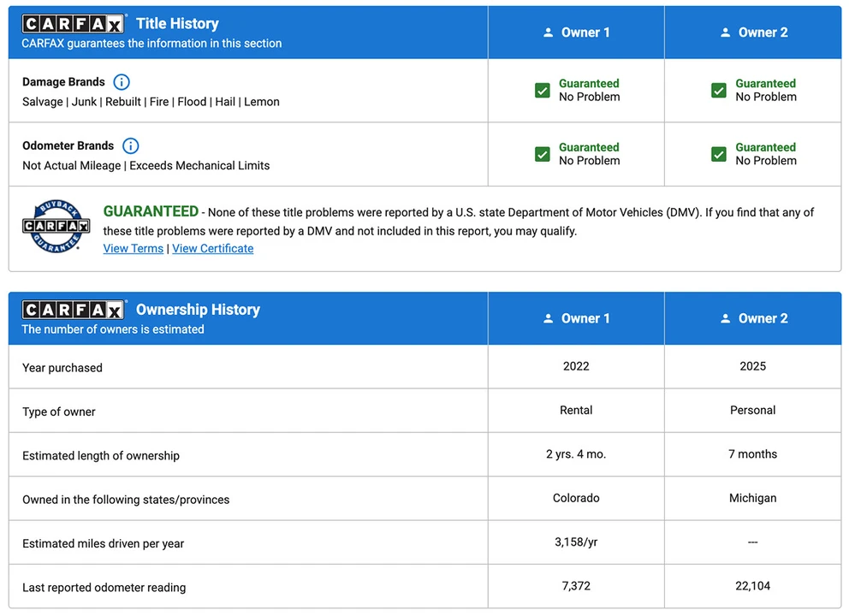Click the Michigan state cell
This screenshot has height=616, width=855.
[x=752, y=498]
